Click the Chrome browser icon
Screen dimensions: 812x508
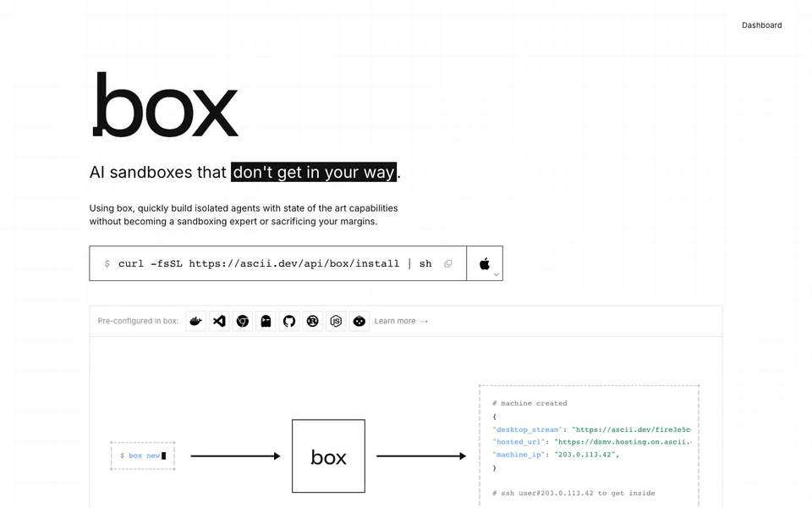point(243,321)
